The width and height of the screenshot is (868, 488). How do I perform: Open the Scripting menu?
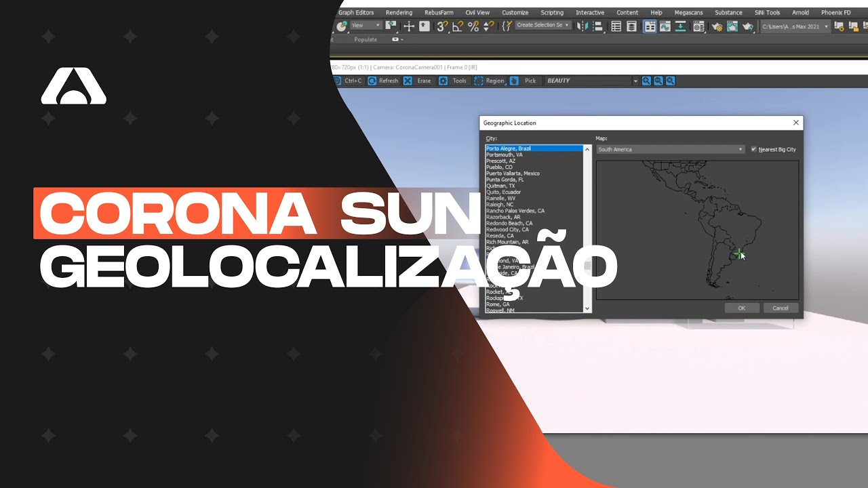point(552,12)
